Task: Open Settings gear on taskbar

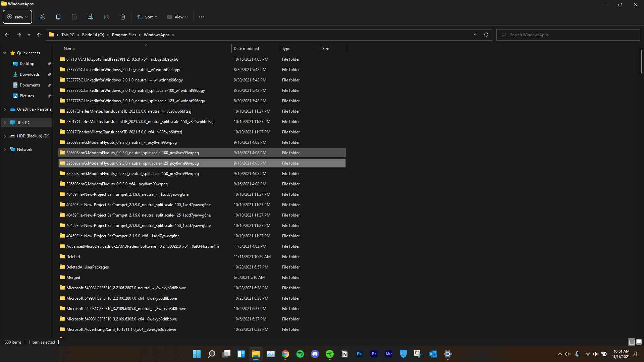Action: tap(448, 354)
